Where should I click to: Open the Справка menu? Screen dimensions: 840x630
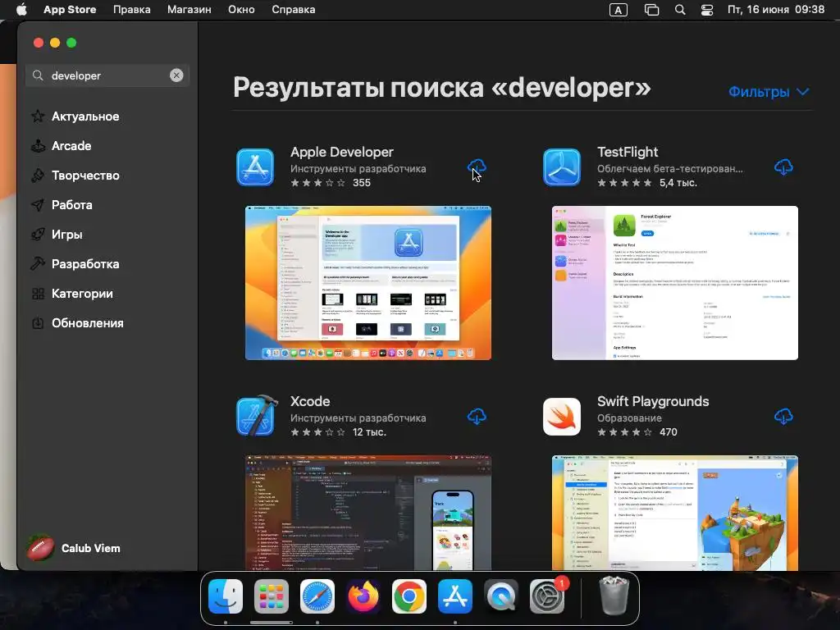pyautogui.click(x=293, y=10)
